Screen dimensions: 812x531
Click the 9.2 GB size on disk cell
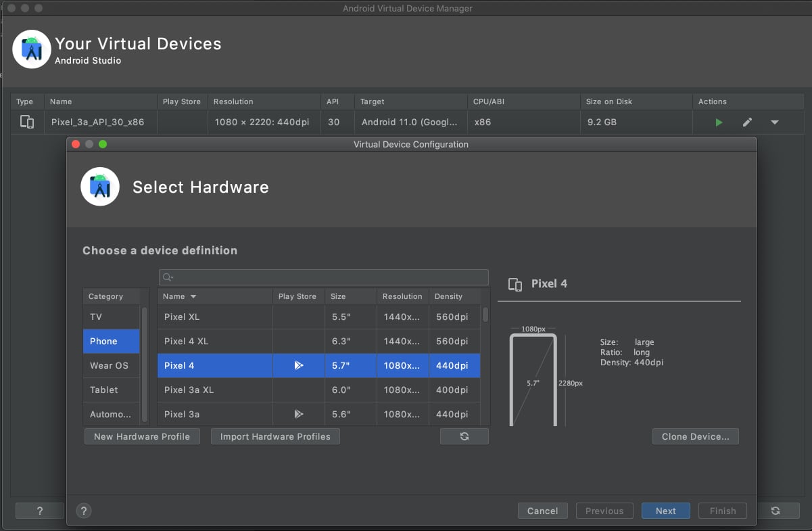tap(637, 122)
